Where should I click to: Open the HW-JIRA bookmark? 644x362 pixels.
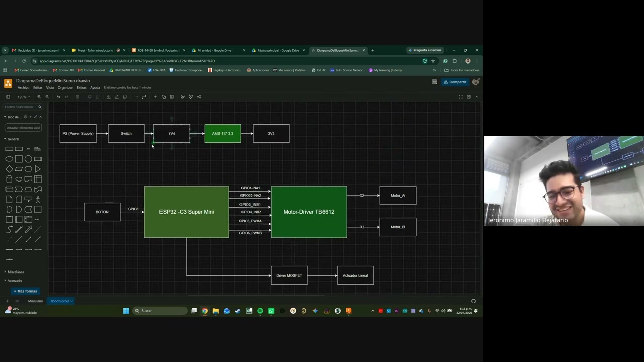[x=156, y=70]
